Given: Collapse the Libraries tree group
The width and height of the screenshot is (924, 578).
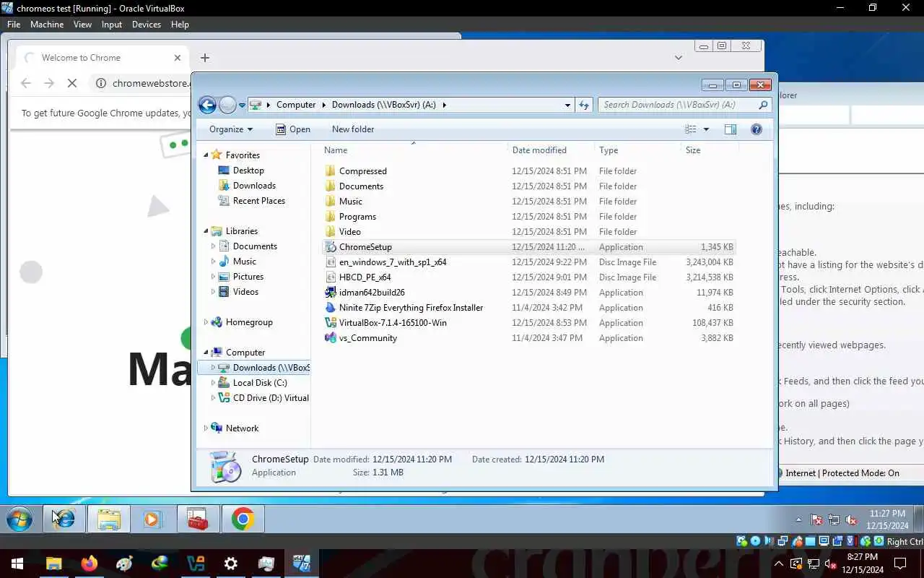Looking at the screenshot, I should 206,231.
